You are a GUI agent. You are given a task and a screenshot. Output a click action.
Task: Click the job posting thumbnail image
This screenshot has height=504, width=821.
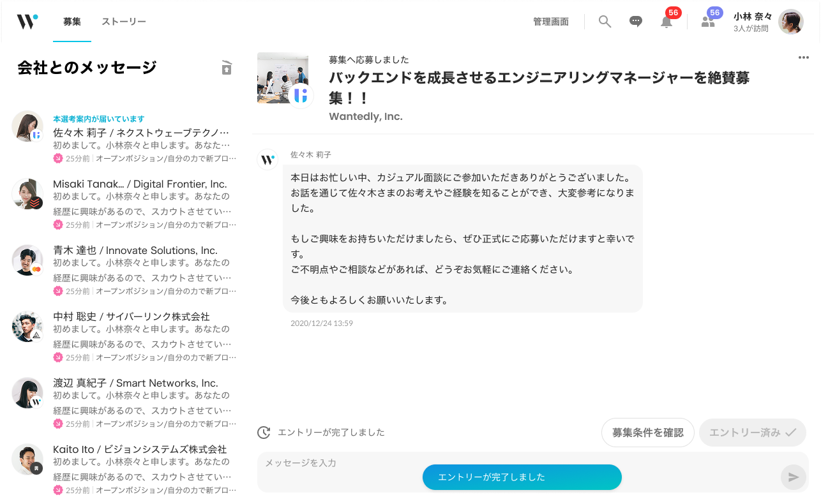point(283,78)
